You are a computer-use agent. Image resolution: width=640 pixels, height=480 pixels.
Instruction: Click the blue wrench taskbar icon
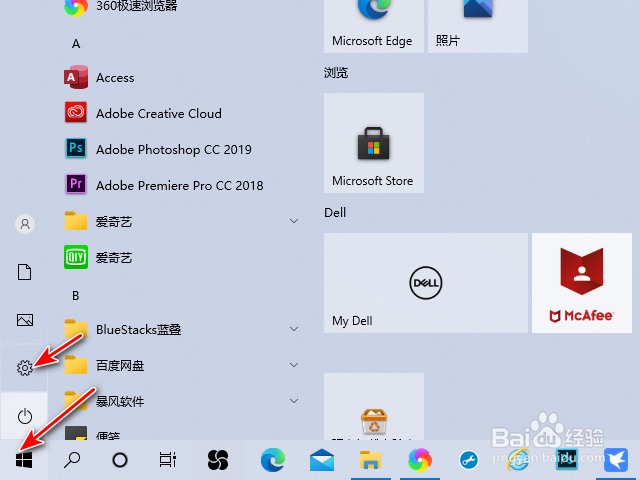click(x=469, y=460)
